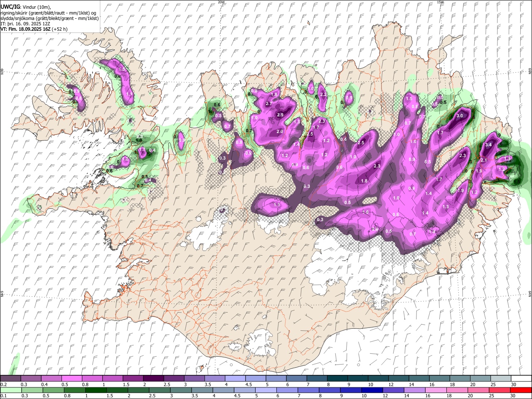
Task: Select rain legend swatch between 2 and 2.5
Action: pos(138,390)
